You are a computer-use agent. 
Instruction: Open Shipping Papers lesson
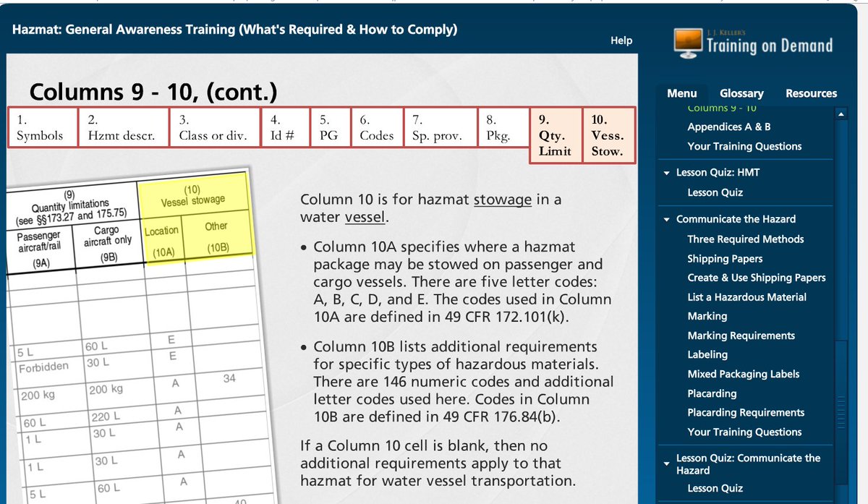click(725, 259)
